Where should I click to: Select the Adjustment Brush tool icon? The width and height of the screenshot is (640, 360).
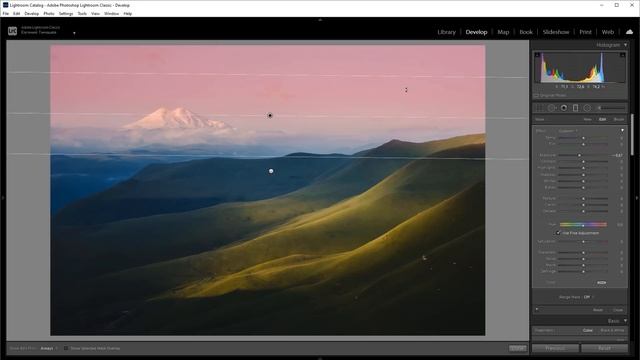pos(611,108)
